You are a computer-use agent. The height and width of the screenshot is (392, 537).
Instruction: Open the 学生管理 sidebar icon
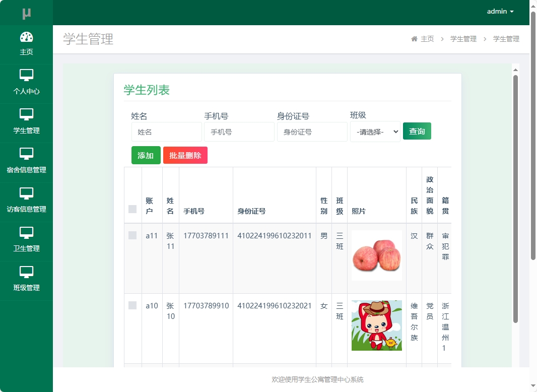point(26,115)
